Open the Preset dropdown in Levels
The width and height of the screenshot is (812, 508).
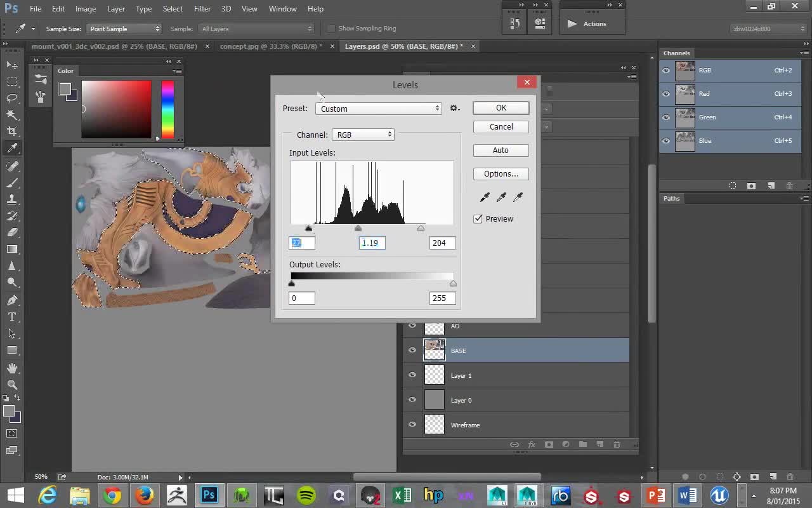tap(379, 109)
